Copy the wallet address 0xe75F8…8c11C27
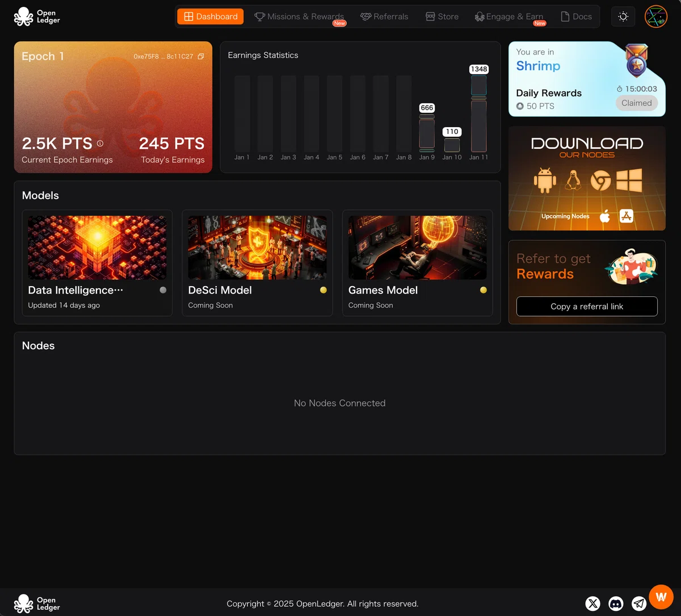The image size is (681, 616). [x=200, y=57]
